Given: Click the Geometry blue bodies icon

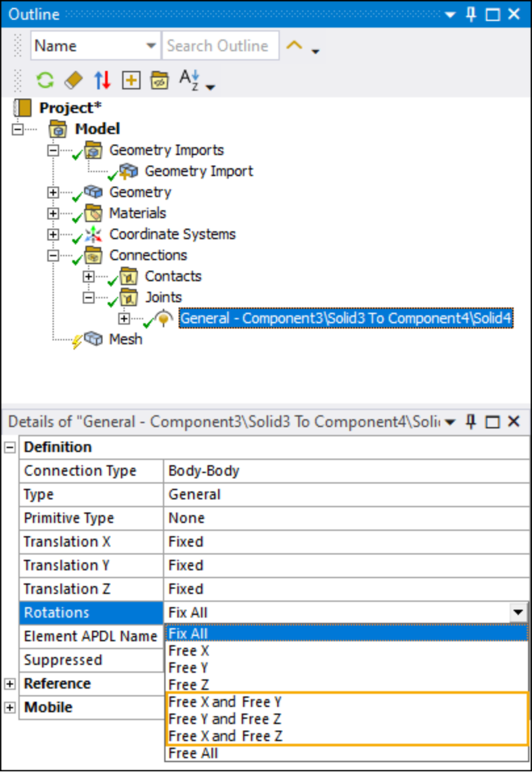Looking at the screenshot, I should [x=93, y=192].
